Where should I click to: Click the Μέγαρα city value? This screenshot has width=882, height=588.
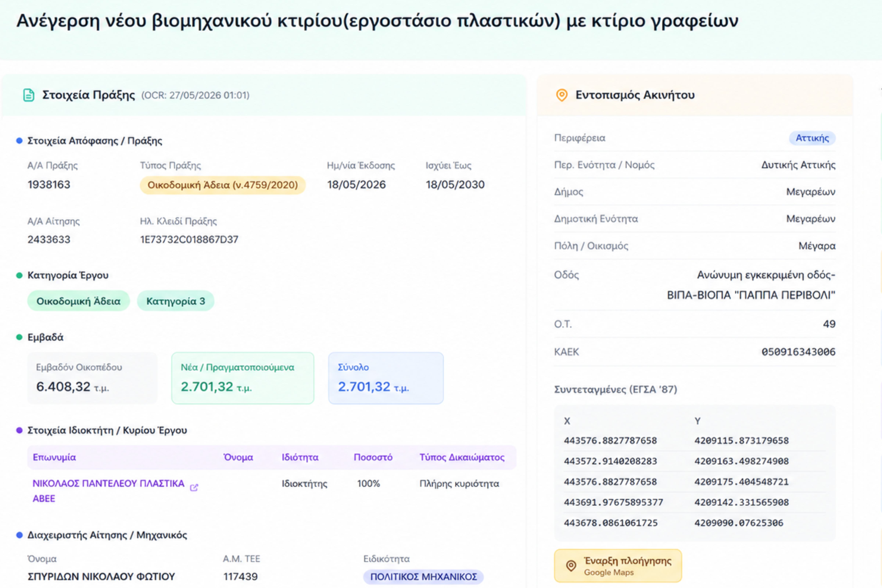click(x=817, y=246)
